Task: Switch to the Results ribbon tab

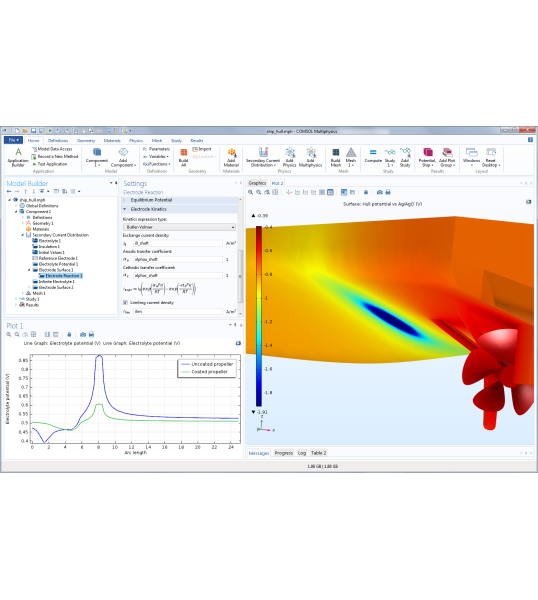Action: 197,140
